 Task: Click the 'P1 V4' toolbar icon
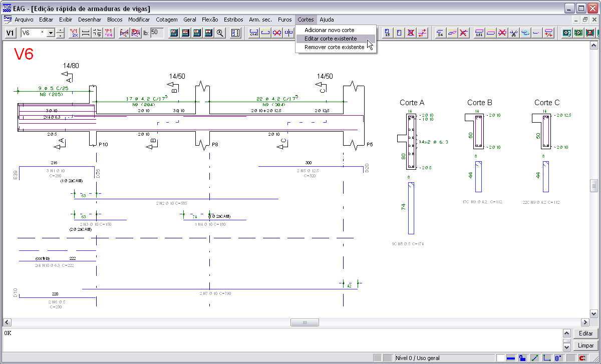click(x=109, y=33)
